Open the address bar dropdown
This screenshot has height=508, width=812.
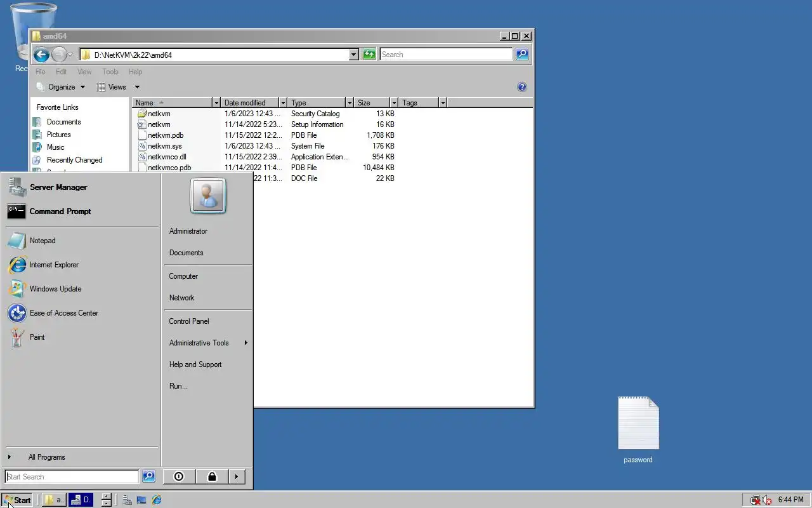tap(354, 55)
